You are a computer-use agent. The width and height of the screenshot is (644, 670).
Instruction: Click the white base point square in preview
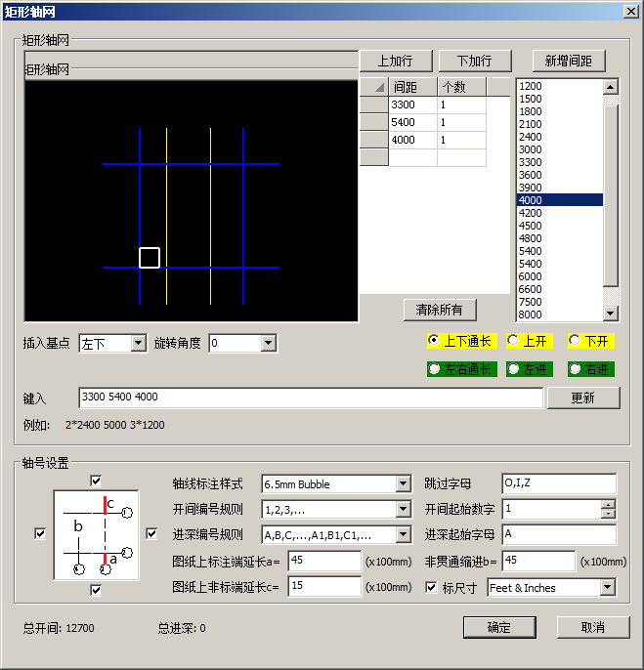pos(150,258)
